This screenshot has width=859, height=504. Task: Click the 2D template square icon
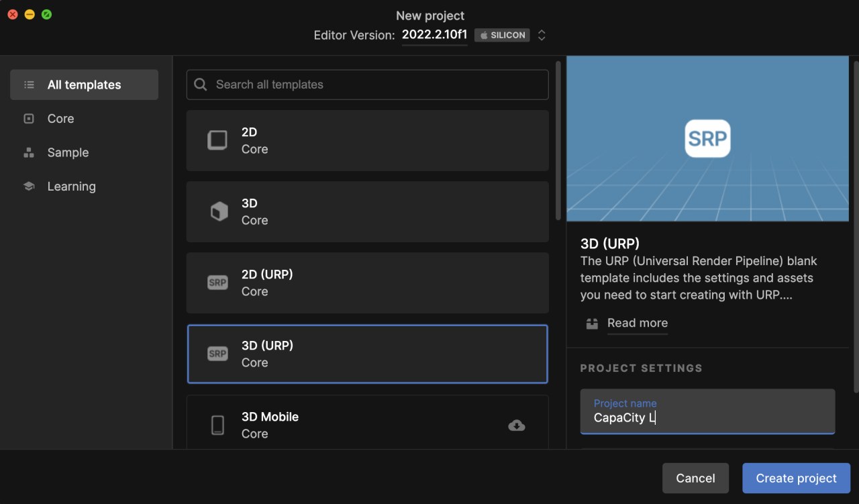click(217, 140)
